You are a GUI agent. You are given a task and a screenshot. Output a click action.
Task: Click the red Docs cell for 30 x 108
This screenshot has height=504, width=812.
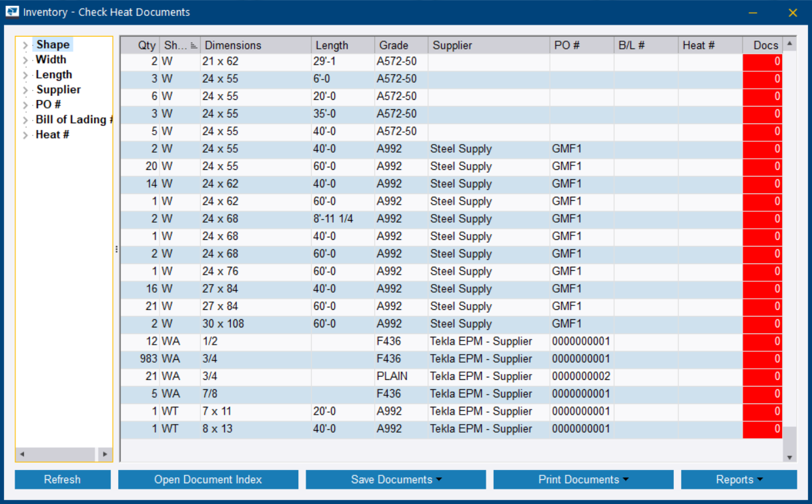coord(763,323)
